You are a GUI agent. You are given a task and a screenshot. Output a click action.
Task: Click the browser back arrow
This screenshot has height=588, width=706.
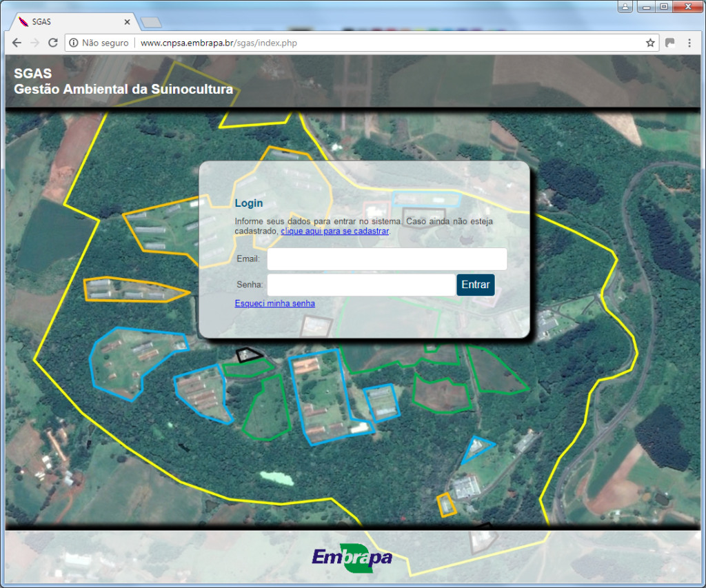tap(17, 43)
